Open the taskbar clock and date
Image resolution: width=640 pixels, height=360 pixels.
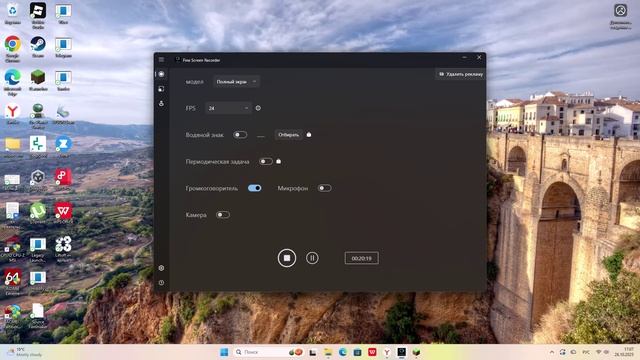pyautogui.click(x=623, y=352)
